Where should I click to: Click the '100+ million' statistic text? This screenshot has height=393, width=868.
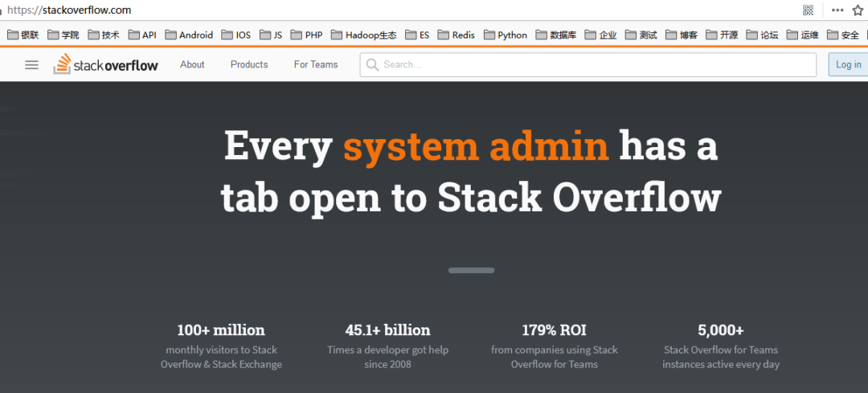tap(221, 330)
